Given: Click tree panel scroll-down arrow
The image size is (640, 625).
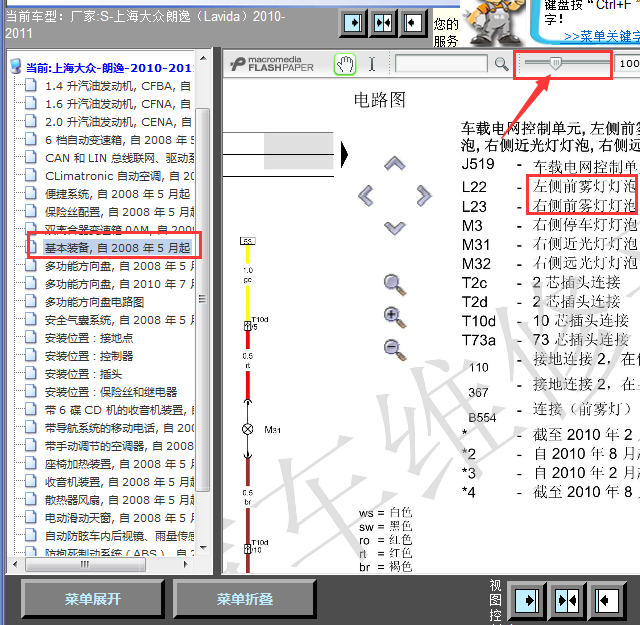Looking at the screenshot, I should coord(203,548).
